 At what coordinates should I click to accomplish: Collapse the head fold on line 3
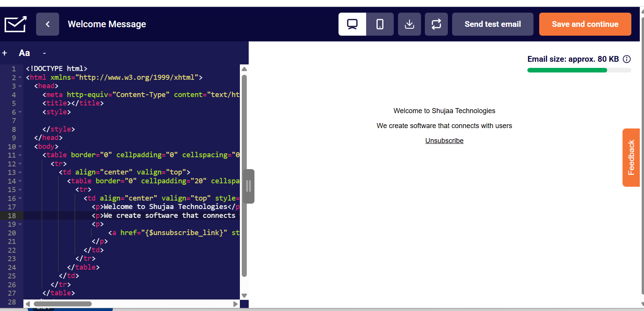(20, 86)
